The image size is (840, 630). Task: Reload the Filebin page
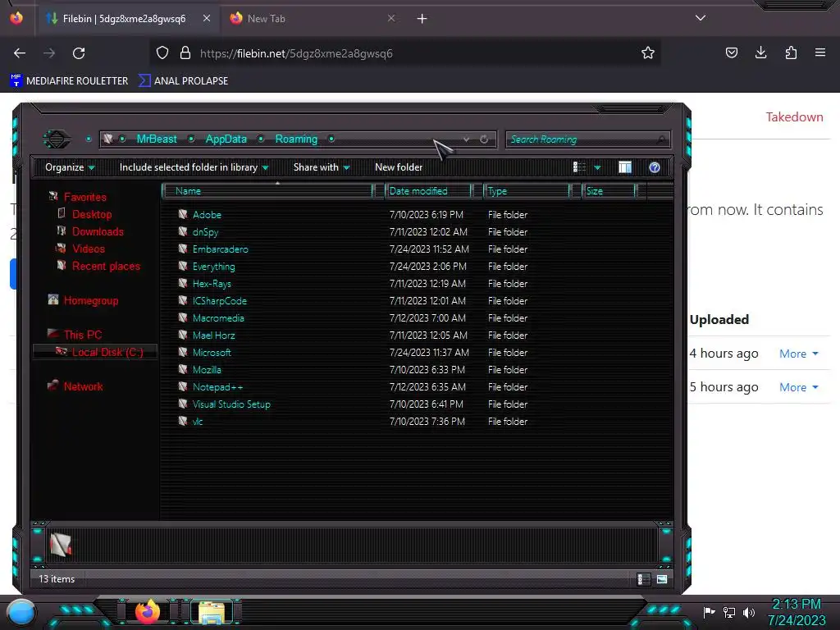pyautogui.click(x=79, y=53)
